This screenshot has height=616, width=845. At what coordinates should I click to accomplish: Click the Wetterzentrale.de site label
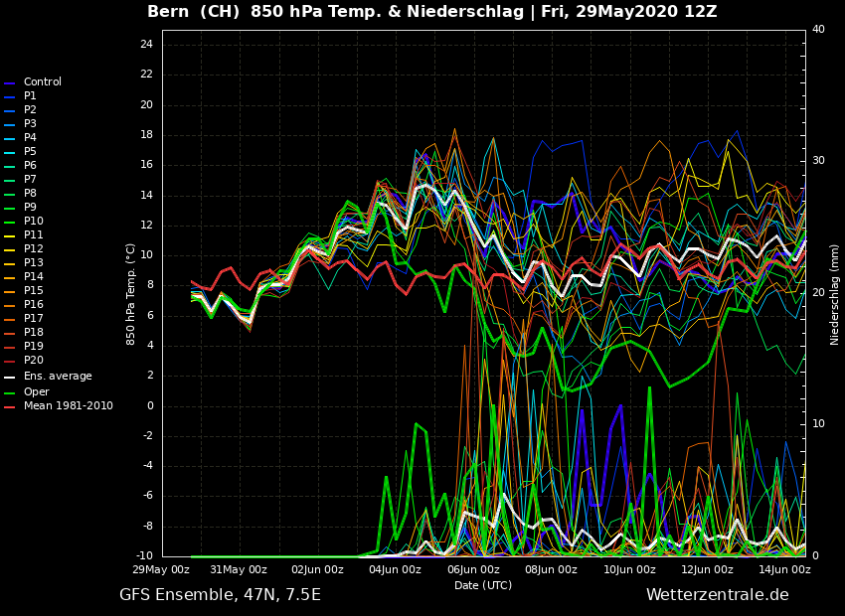point(717,595)
